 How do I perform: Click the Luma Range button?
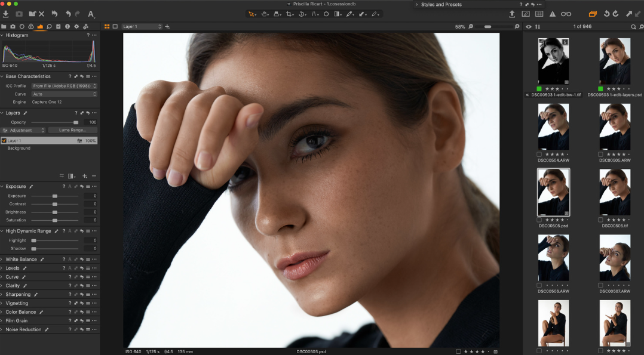pyautogui.click(x=72, y=130)
